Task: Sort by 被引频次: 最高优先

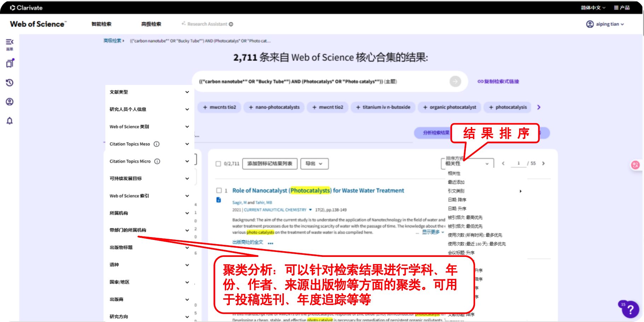Action: click(465, 218)
